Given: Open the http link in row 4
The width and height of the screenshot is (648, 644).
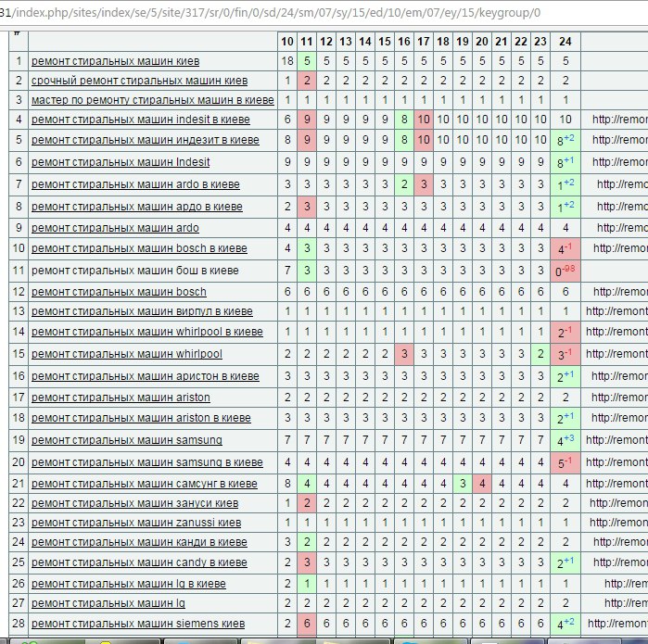Looking at the screenshot, I should [x=620, y=120].
